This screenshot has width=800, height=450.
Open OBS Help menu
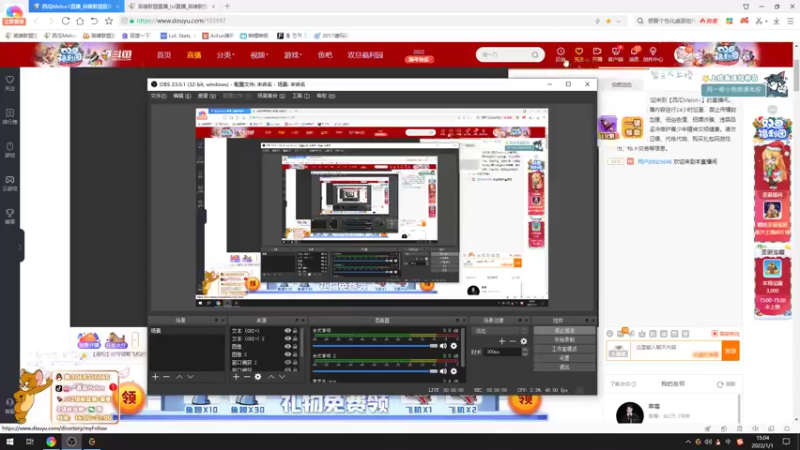pyautogui.click(x=326, y=96)
